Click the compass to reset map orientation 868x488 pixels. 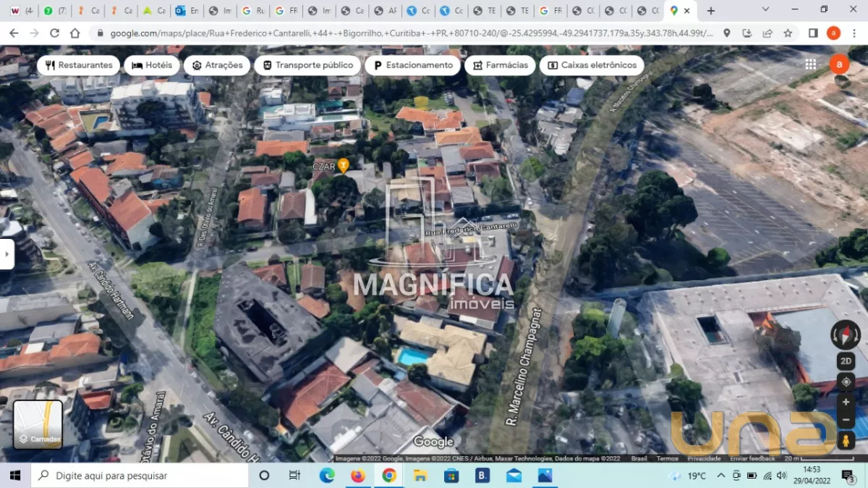846,335
